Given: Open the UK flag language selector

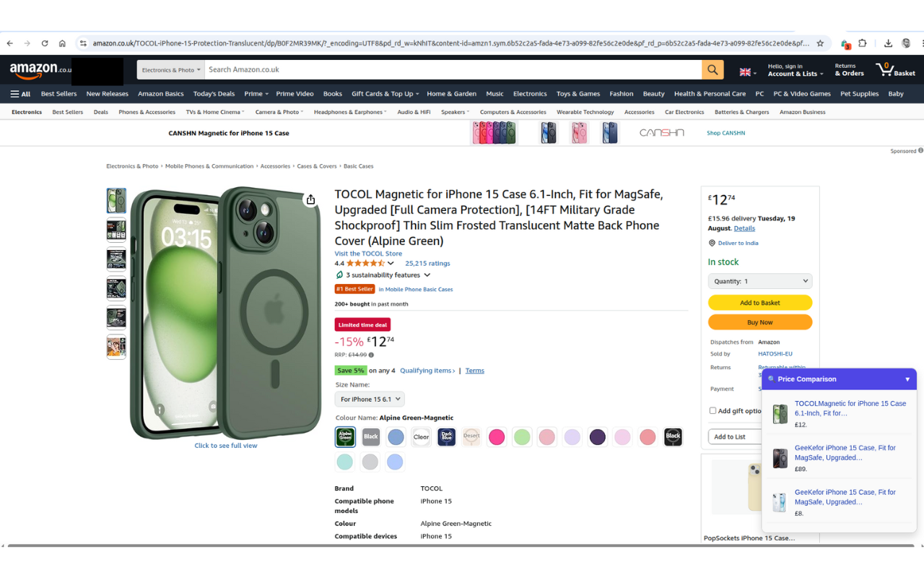Looking at the screenshot, I should point(745,72).
